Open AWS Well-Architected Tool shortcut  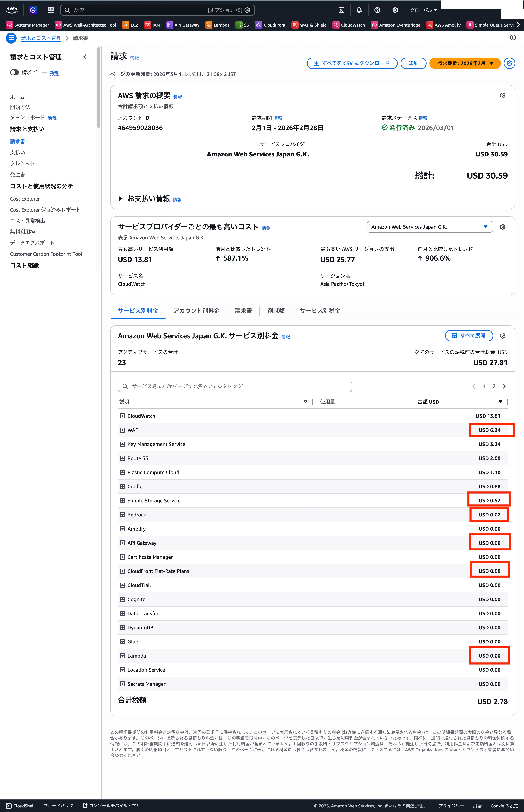point(86,25)
